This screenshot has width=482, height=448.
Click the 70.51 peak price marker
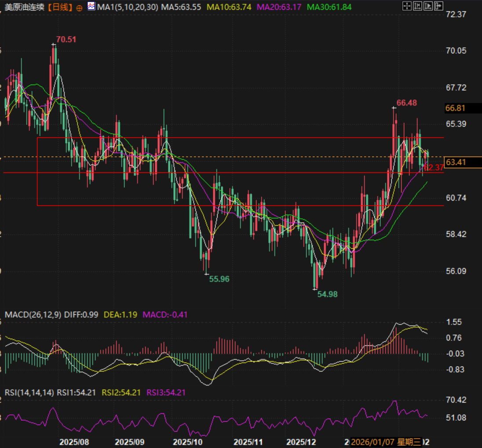point(66,40)
